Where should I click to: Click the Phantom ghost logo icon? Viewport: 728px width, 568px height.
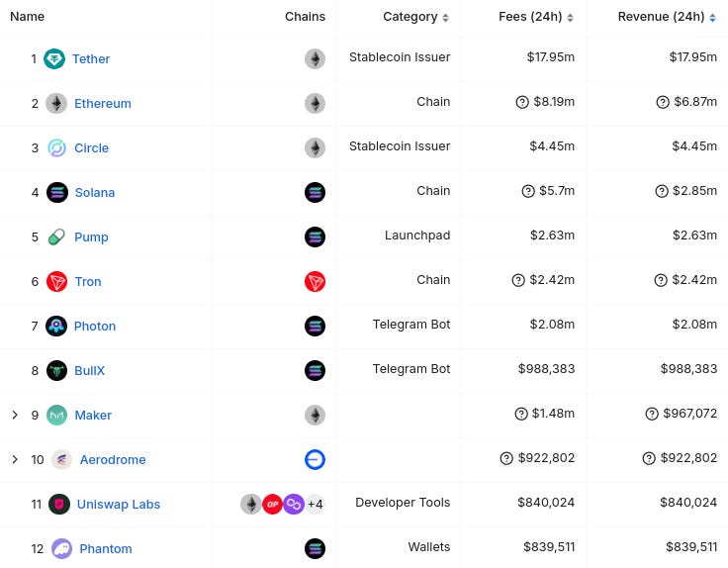(61, 549)
